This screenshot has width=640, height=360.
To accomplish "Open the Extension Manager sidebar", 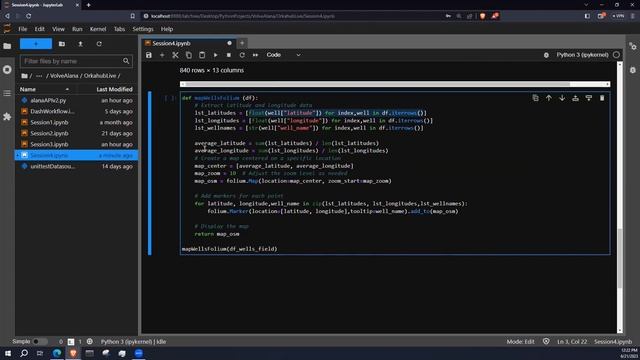I will coord(7,117).
